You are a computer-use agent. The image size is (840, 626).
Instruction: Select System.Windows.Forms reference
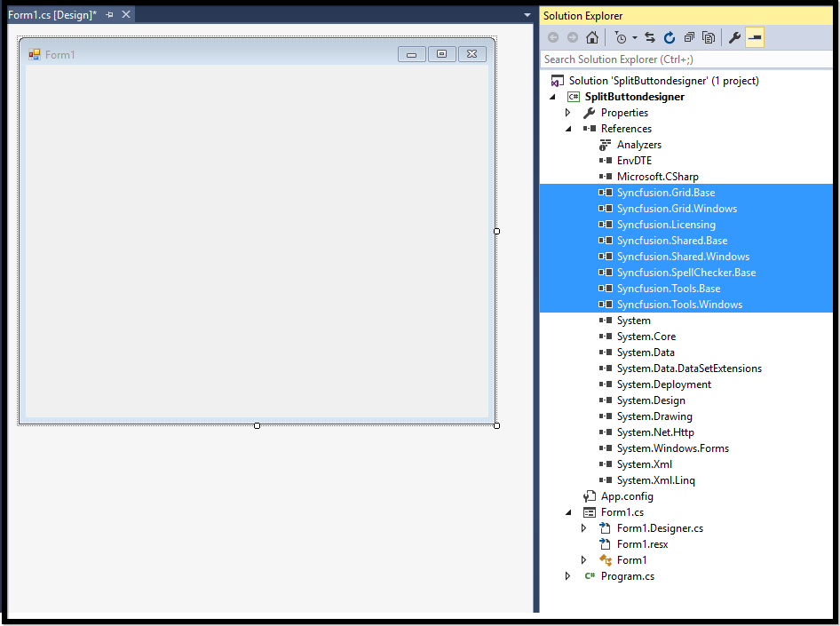coord(673,448)
